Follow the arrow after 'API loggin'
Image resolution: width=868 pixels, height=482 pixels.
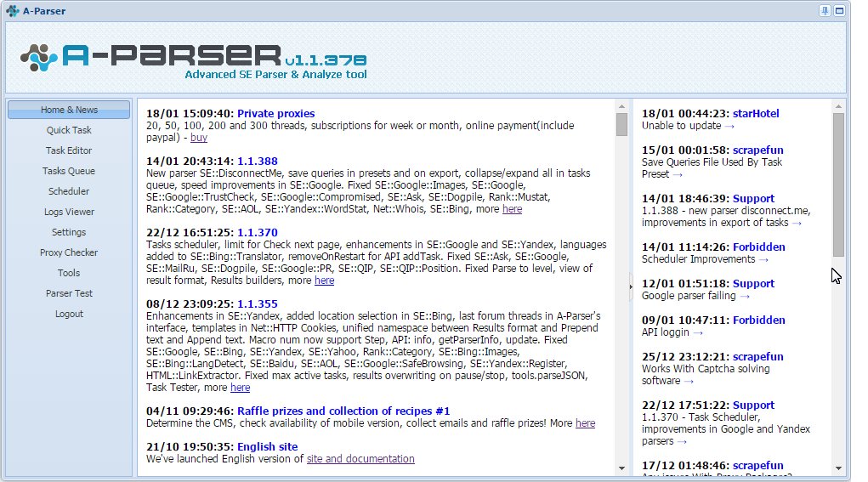(x=697, y=333)
